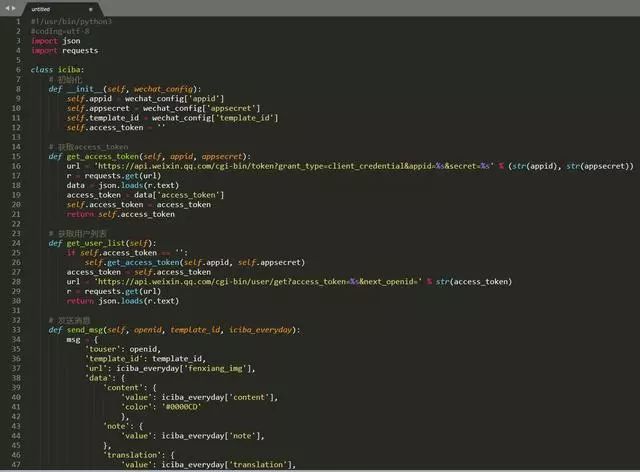The height and width of the screenshot is (472, 640).
Task: Click 'data = json.loads(r.text)' on line 18
Action: [123, 185]
